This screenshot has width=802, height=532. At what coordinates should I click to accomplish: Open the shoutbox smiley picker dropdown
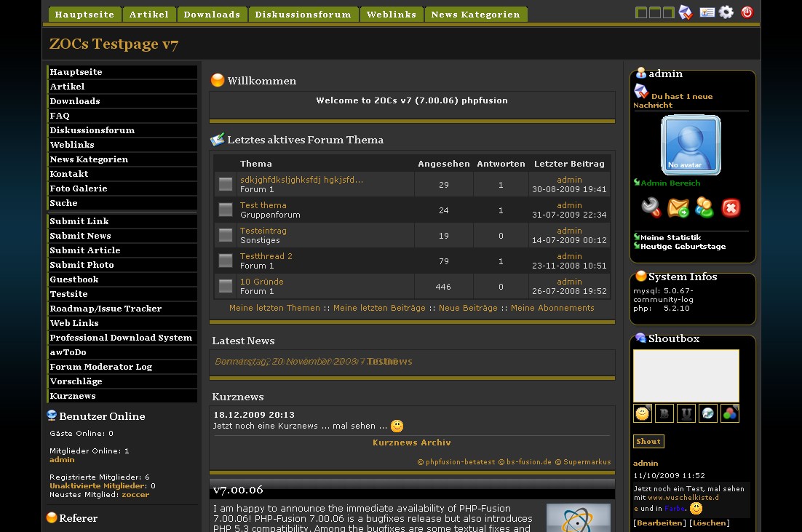tap(643, 413)
